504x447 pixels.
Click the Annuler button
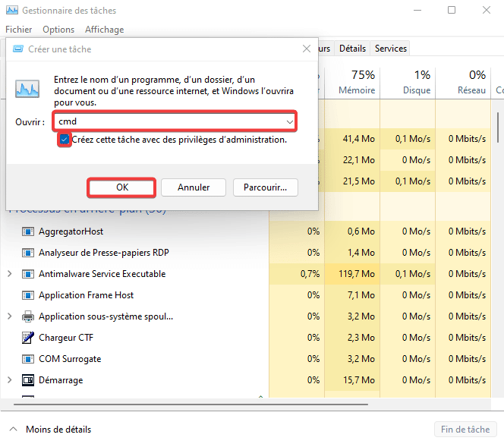[194, 187]
